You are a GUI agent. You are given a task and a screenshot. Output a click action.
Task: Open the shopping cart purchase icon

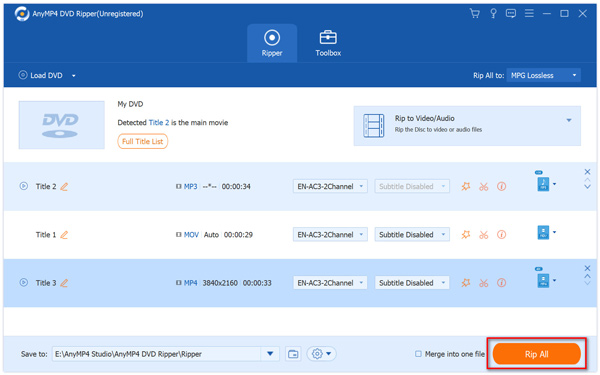474,14
